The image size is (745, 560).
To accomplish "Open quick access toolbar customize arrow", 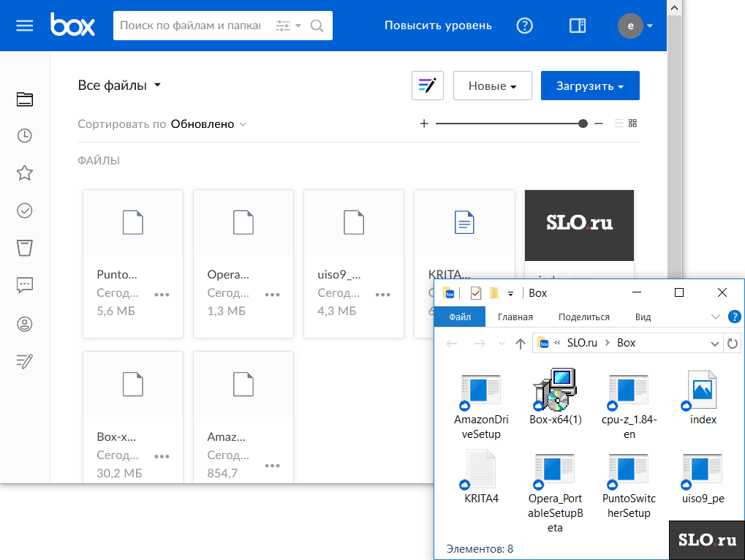I will coord(511,294).
